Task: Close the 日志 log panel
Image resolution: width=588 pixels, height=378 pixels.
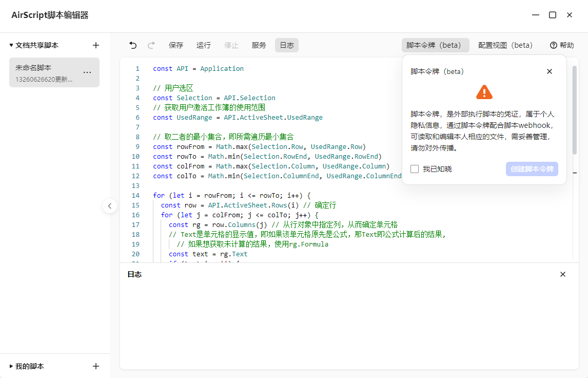Action: [x=563, y=274]
